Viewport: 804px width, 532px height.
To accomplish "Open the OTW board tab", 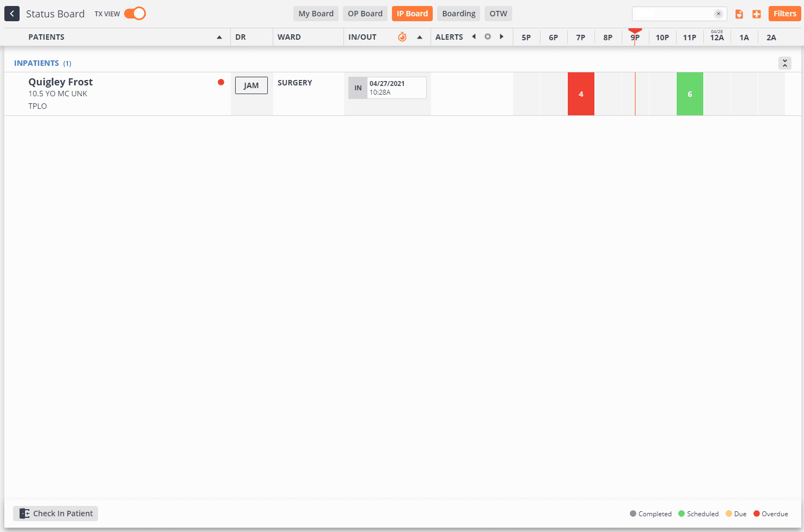I will (x=498, y=14).
